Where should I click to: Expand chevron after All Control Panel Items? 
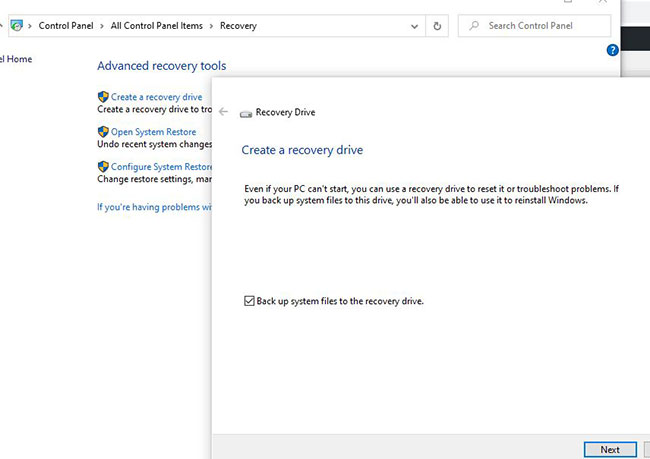pyautogui.click(x=211, y=26)
